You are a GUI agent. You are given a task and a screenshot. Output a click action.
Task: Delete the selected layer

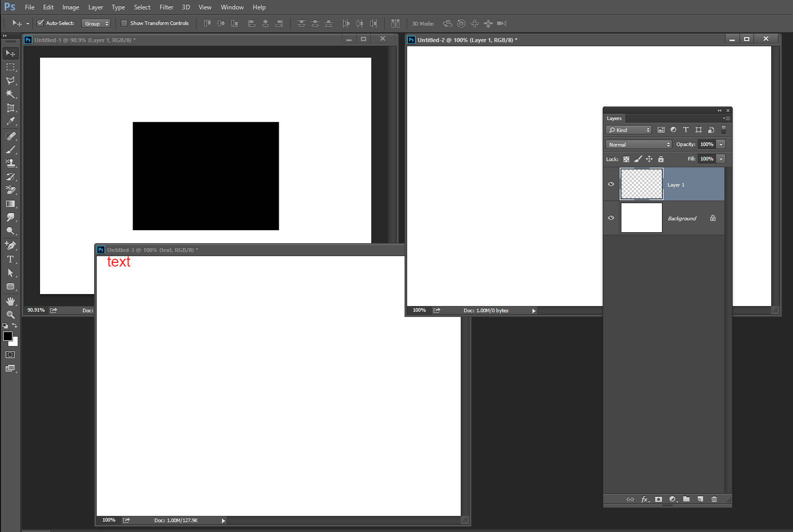pos(714,499)
